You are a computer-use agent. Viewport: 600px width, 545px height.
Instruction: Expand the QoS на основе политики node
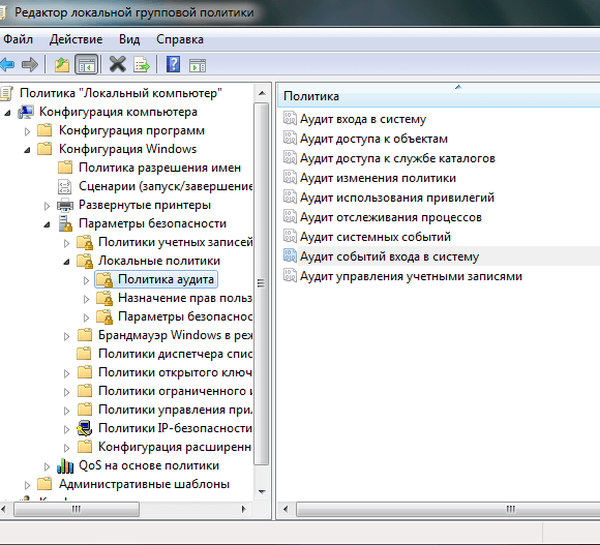pyautogui.click(x=47, y=466)
